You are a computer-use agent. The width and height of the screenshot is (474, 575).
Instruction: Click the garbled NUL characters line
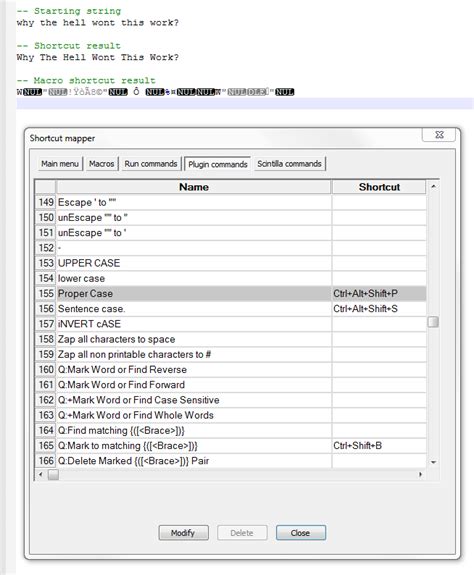pyautogui.click(x=155, y=92)
